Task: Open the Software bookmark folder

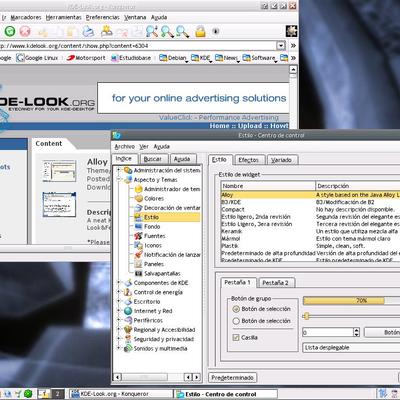Action: [x=260, y=58]
